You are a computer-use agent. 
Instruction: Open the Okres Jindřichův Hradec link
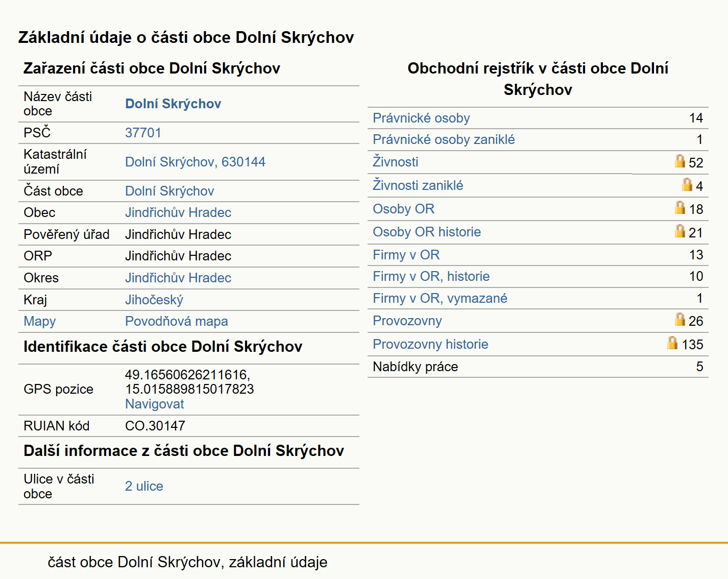pos(178,278)
